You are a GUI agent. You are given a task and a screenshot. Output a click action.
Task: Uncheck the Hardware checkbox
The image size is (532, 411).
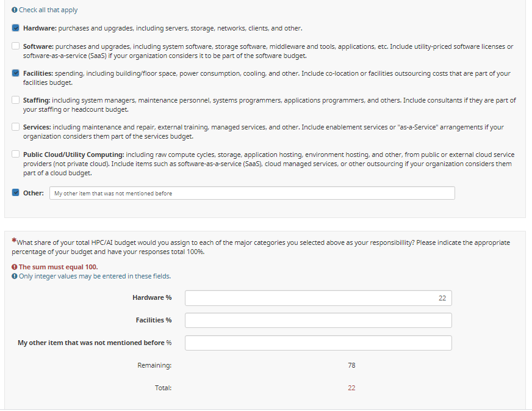click(x=16, y=28)
